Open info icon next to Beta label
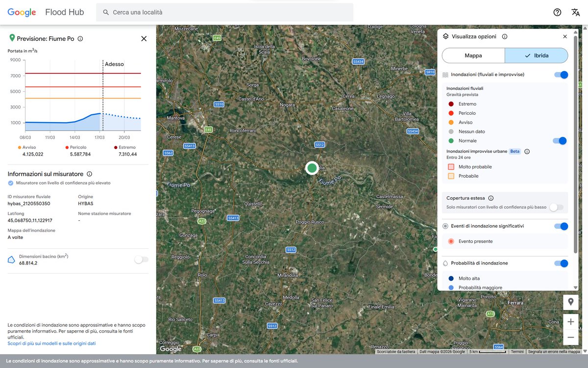 click(x=527, y=152)
